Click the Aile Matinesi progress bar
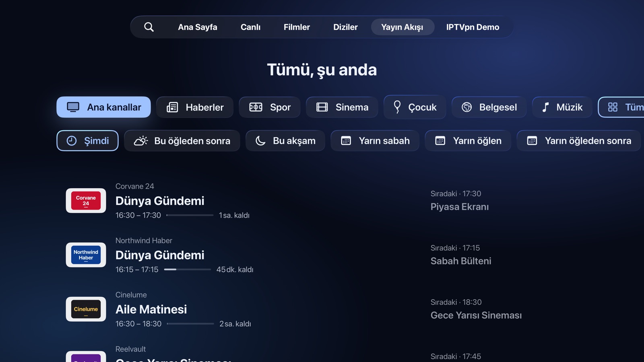644x362 pixels. pos(190,324)
